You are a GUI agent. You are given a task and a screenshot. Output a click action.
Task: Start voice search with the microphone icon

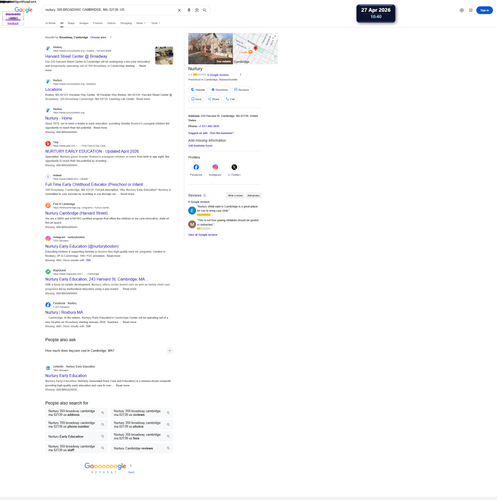[189, 10]
